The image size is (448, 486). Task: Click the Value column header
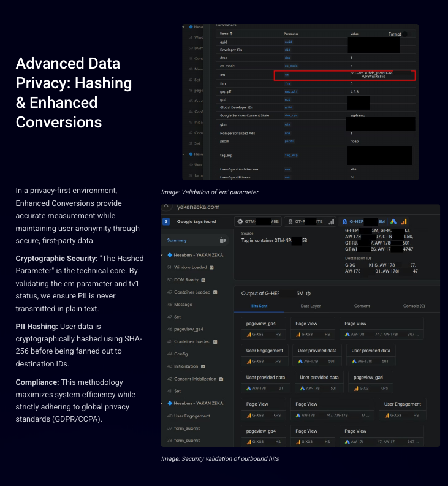354,34
